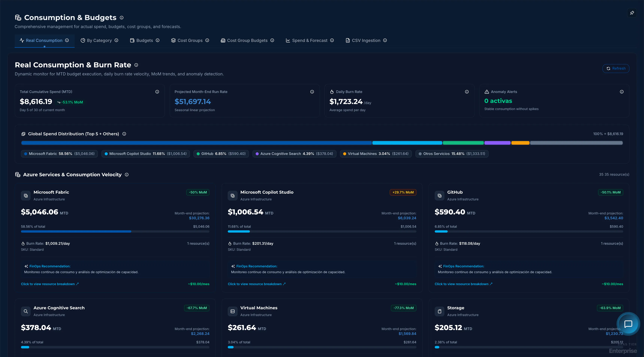Click GitHub card service icon
The height and width of the screenshot is (357, 644).
point(439,196)
